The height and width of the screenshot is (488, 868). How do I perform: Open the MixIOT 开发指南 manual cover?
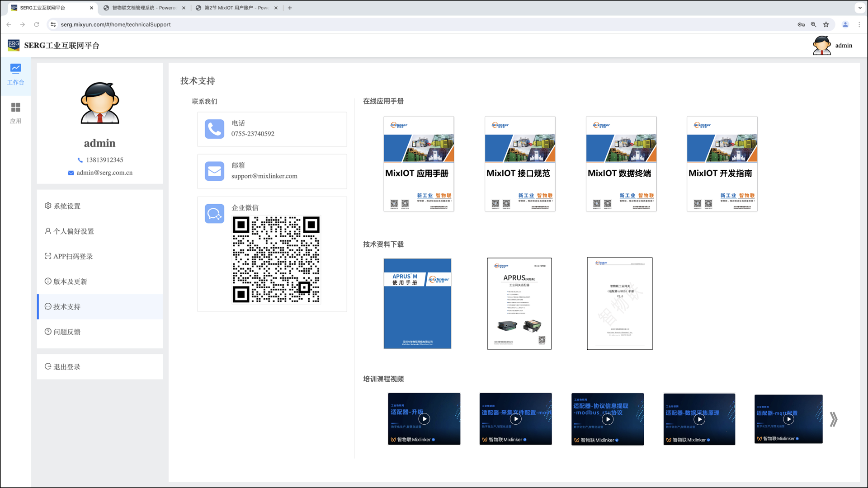(722, 164)
